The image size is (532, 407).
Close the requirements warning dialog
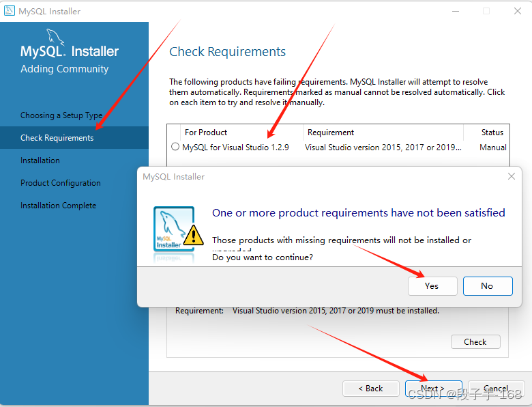tap(512, 176)
